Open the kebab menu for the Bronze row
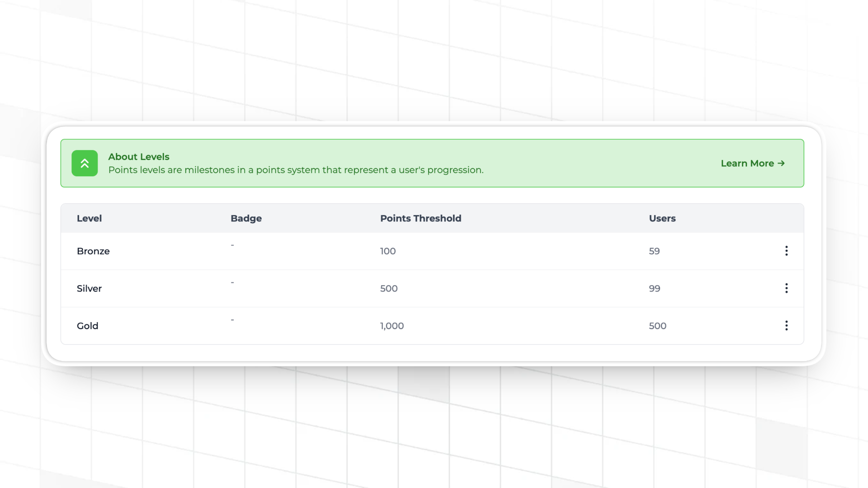Viewport: 868px width, 488px height. [787, 251]
